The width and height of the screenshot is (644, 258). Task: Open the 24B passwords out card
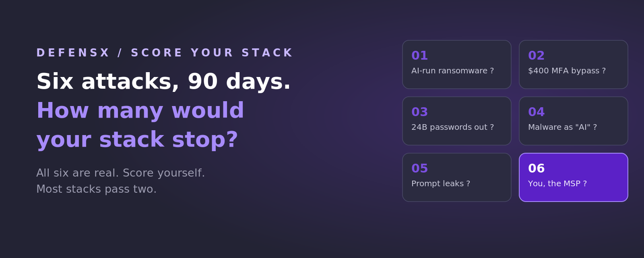457,121
